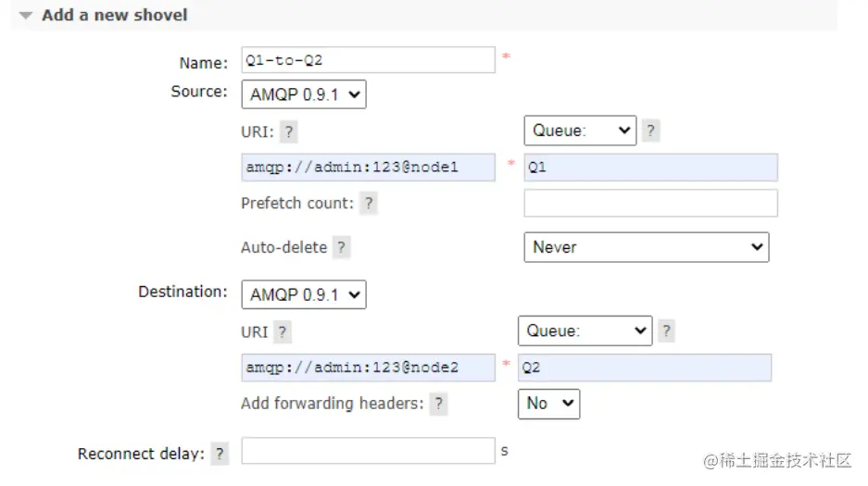This screenshot has width=868, height=486.
Task: Click the Prefetch count: label
Action: [297, 203]
